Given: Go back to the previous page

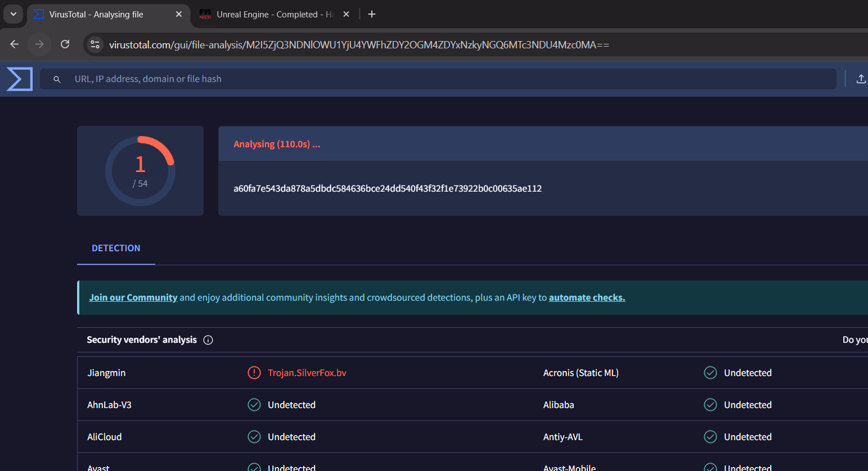Looking at the screenshot, I should tap(15, 44).
